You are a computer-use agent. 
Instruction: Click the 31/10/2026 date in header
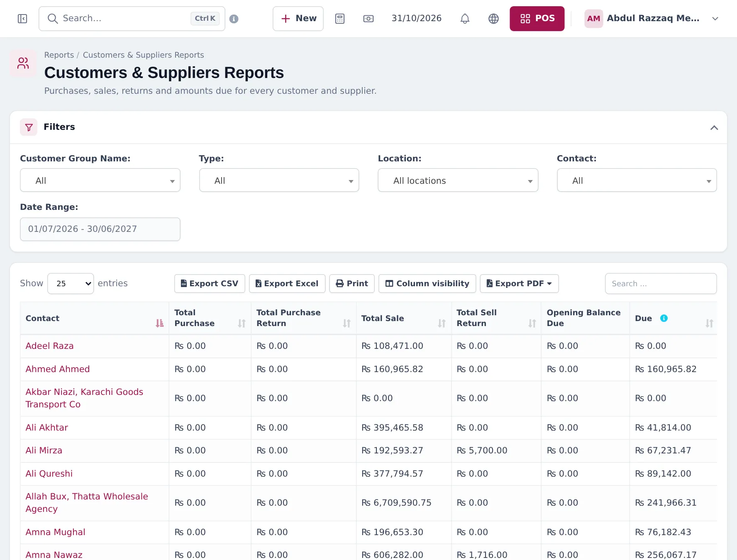point(416,18)
